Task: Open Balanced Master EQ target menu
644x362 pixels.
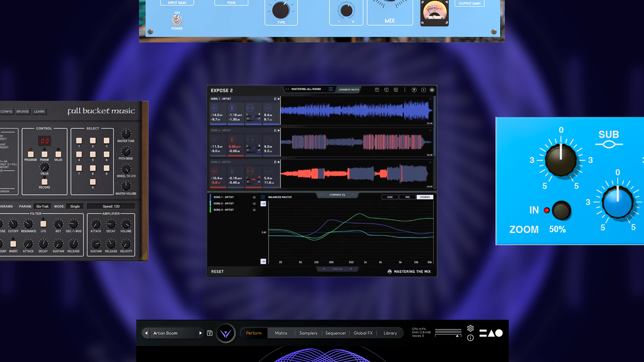Action: tap(263, 197)
